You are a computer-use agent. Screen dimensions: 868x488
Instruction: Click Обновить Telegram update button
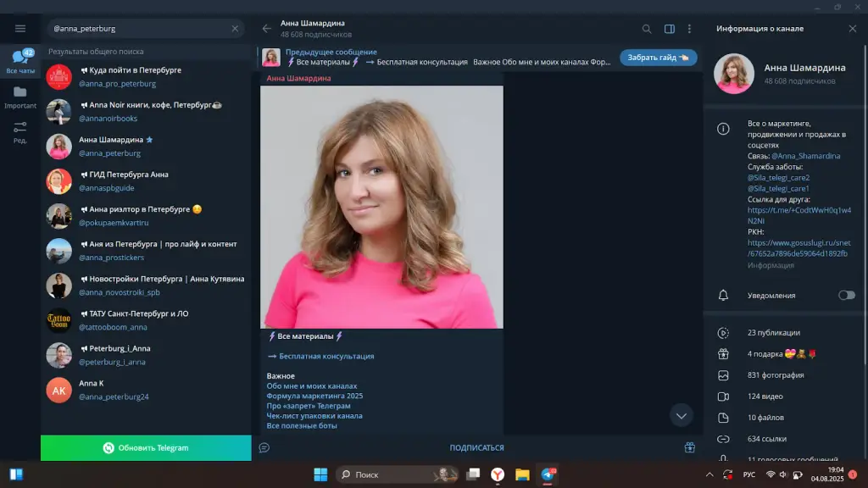pyautogui.click(x=146, y=447)
